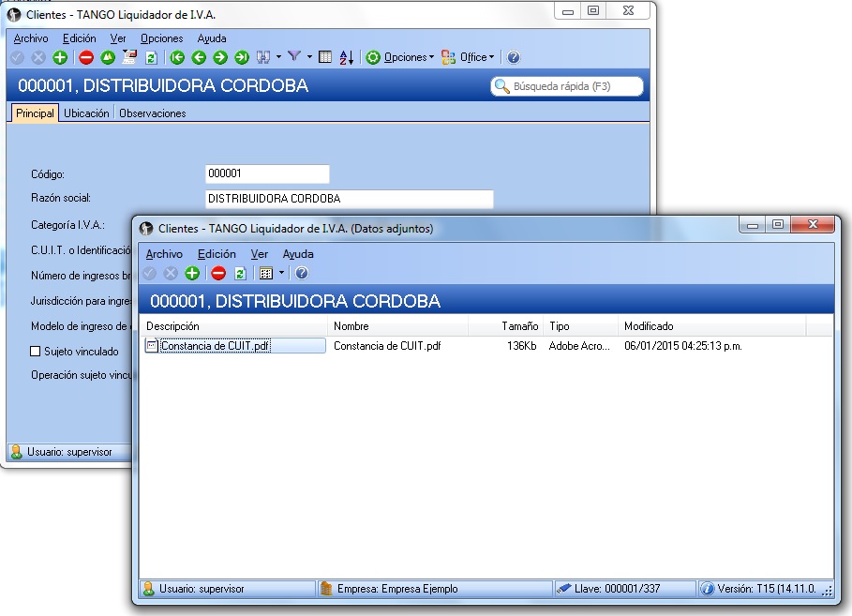Viewport: 852px width, 616px height.
Task: Click the disabled accept checkmark in main toolbar
Action: 18,57
